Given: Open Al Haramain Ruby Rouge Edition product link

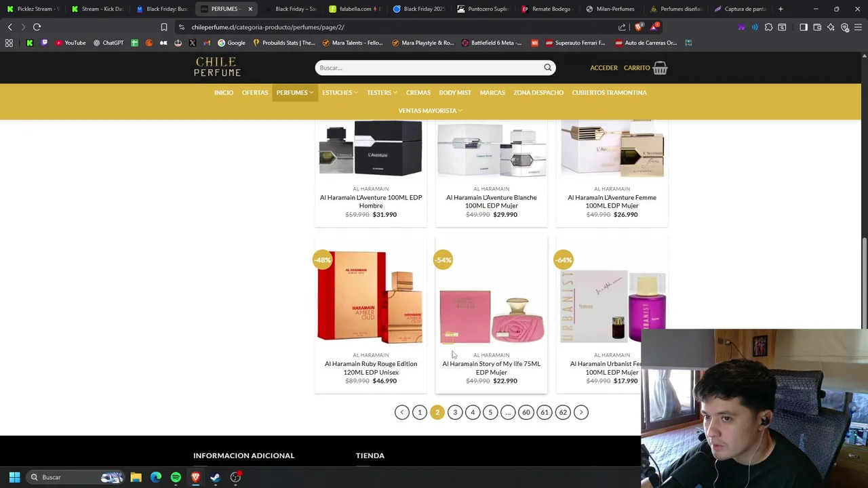Looking at the screenshot, I should [x=371, y=368].
